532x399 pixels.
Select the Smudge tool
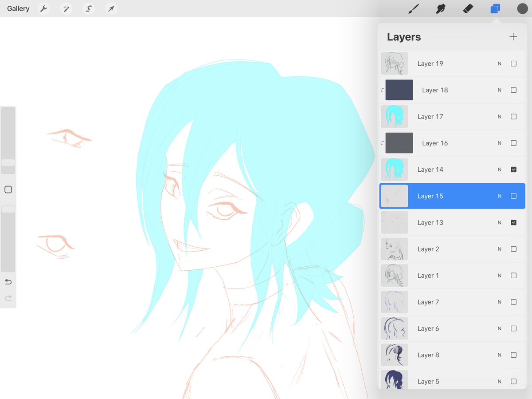(441, 8)
